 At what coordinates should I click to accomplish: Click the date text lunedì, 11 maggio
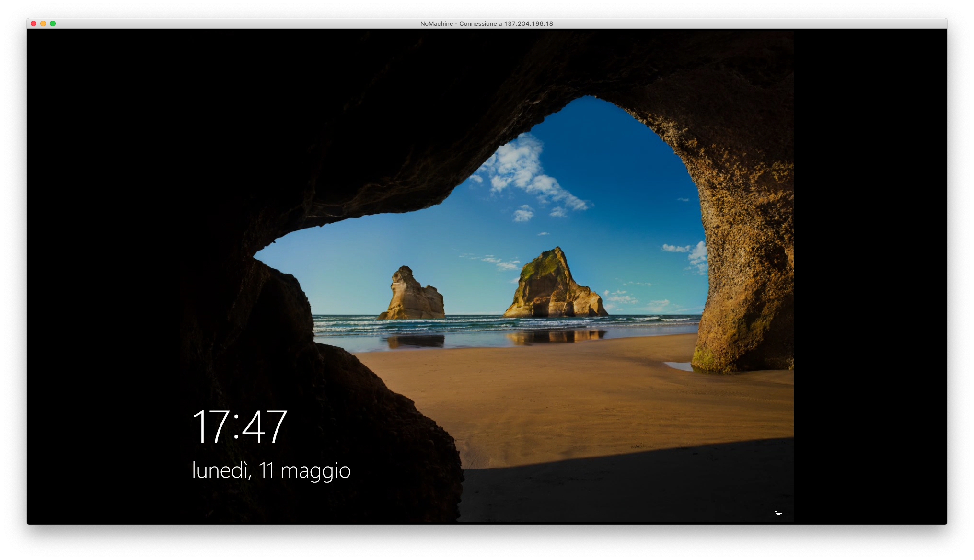271,470
